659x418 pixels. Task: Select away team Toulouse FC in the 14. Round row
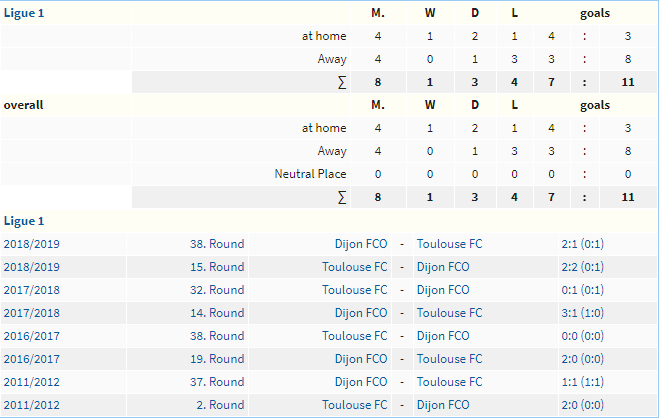click(x=449, y=313)
